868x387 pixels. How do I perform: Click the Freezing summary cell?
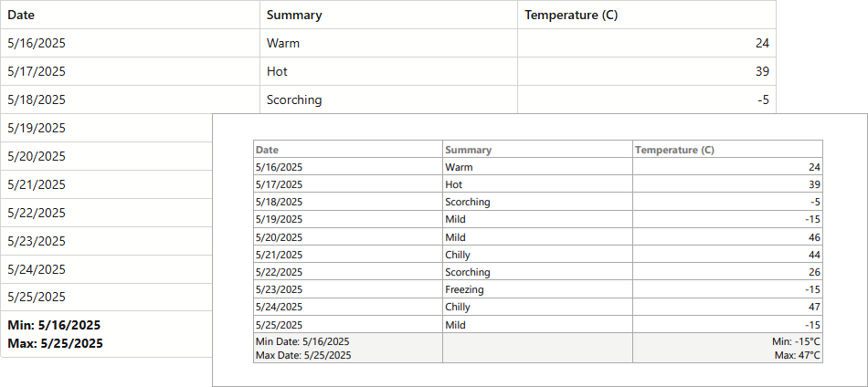pyautogui.click(x=464, y=289)
